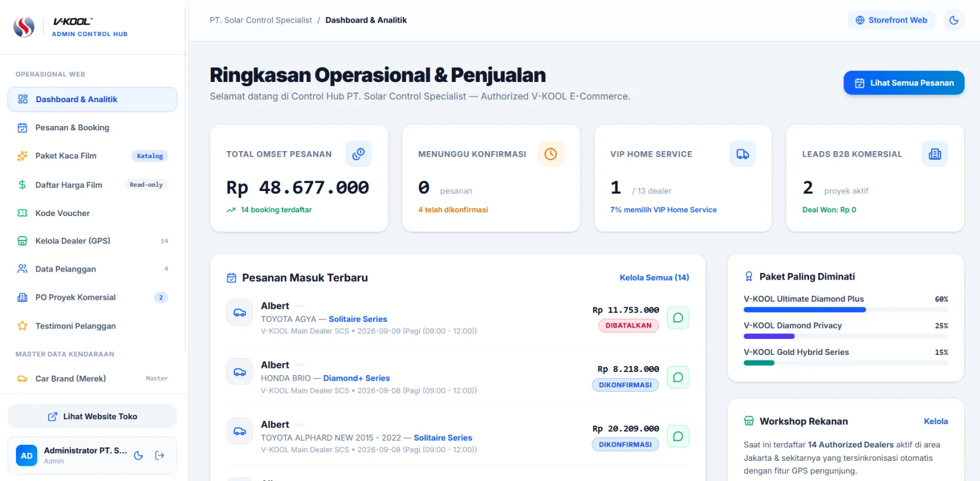Click the PO Proyek Komersial building icon
Viewport: 980px width, 481px height.
coord(23,297)
